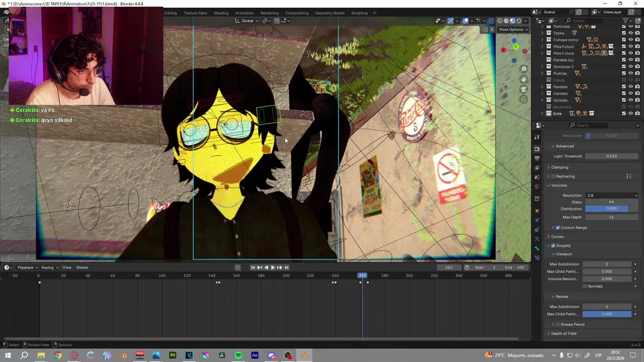Open Volumes Resolution 1:8 dropdown
The height and width of the screenshot is (362, 644).
pos(611,196)
